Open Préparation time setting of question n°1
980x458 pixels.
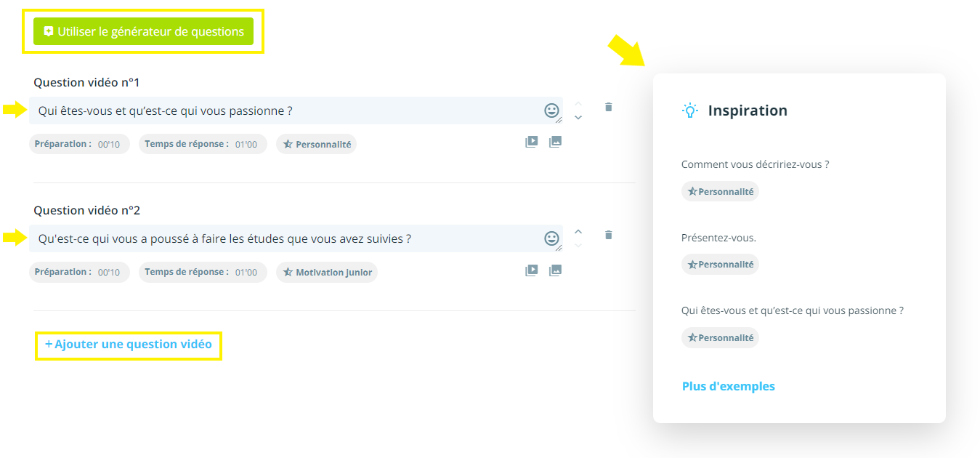[x=79, y=144]
